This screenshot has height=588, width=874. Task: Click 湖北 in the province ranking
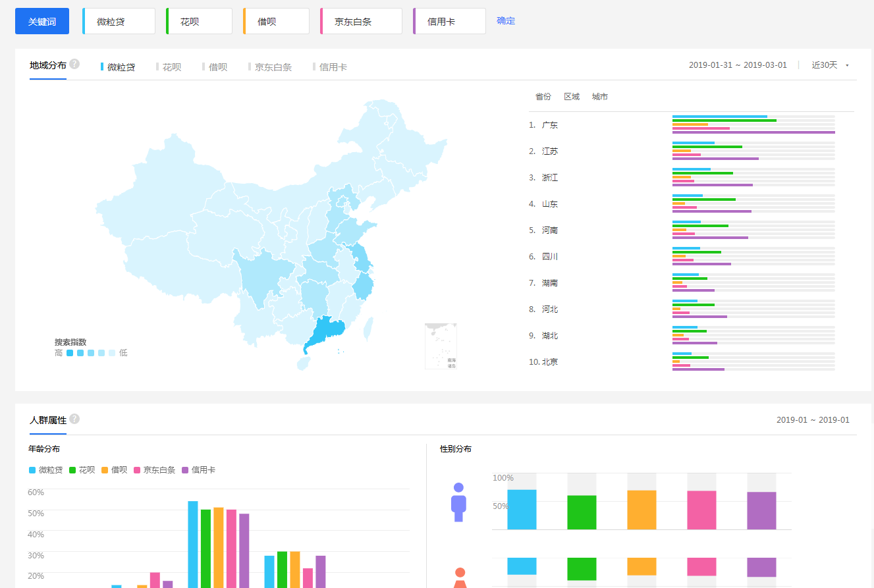click(550, 336)
